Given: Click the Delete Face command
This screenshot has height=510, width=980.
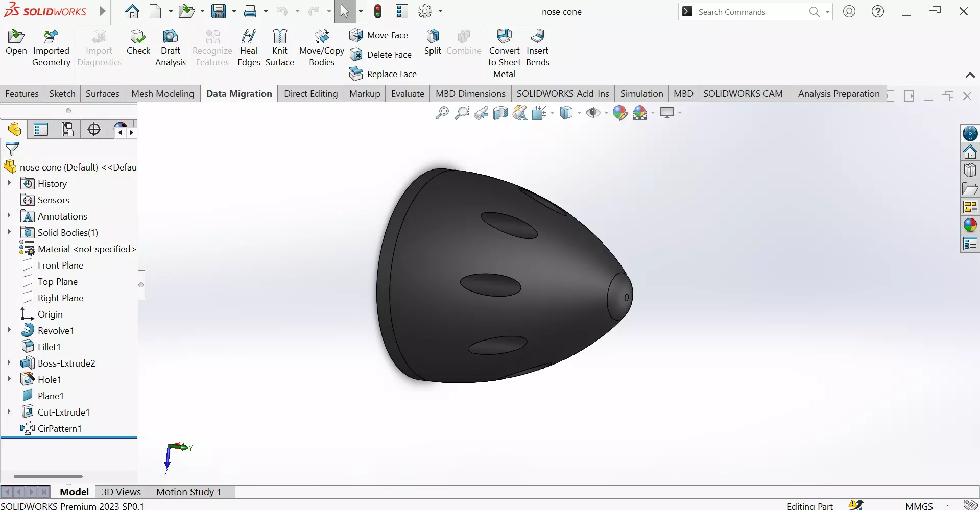Looking at the screenshot, I should pos(380,55).
